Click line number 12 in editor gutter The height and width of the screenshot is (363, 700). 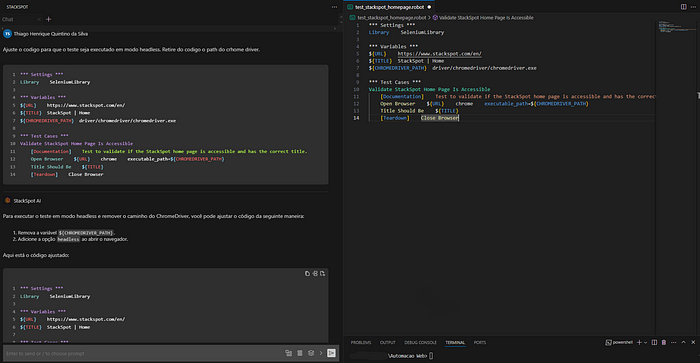(x=356, y=104)
